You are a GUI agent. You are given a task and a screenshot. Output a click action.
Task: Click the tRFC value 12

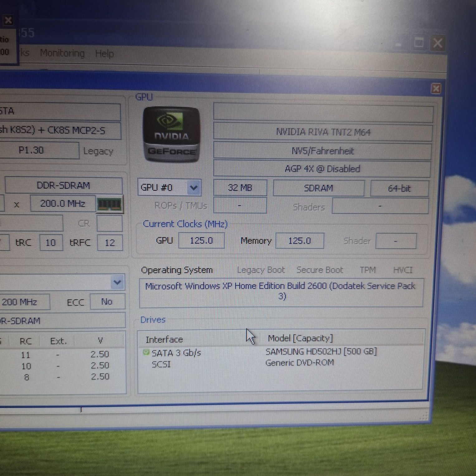coord(110,243)
